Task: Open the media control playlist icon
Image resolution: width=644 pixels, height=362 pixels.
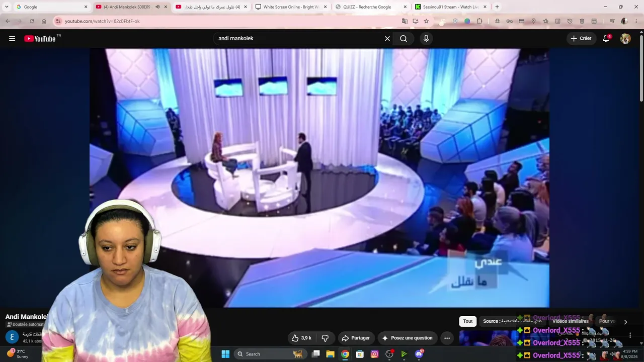Action: tap(612, 21)
